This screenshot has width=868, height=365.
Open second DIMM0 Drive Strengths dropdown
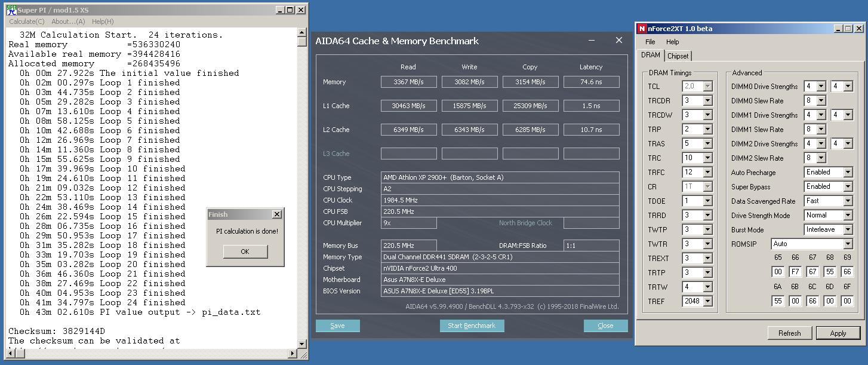pyautogui.click(x=848, y=86)
